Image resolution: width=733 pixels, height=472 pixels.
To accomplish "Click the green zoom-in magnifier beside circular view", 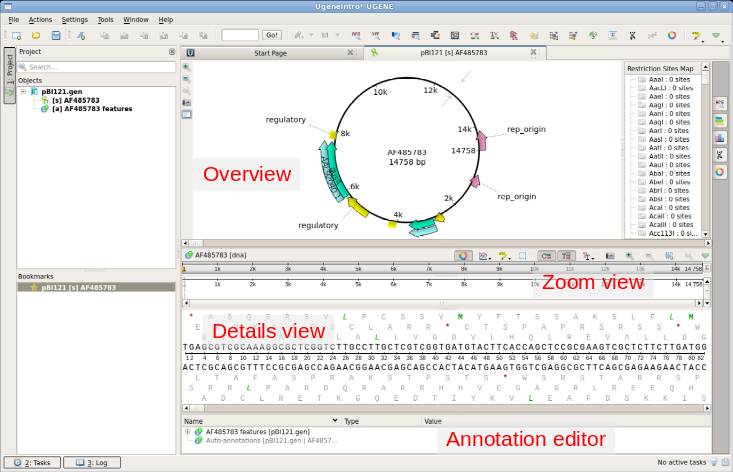I will (x=187, y=67).
